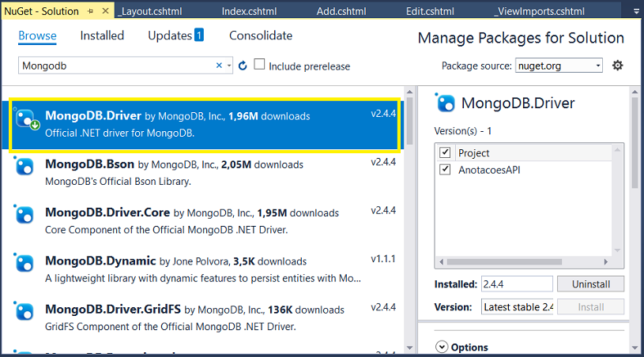Image resolution: width=644 pixels, height=357 pixels.
Task: Toggle the Project select-all checkbox
Action: click(x=445, y=152)
